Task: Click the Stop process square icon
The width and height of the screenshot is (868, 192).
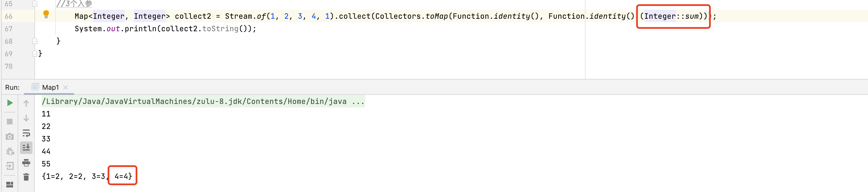Action: click(10, 121)
